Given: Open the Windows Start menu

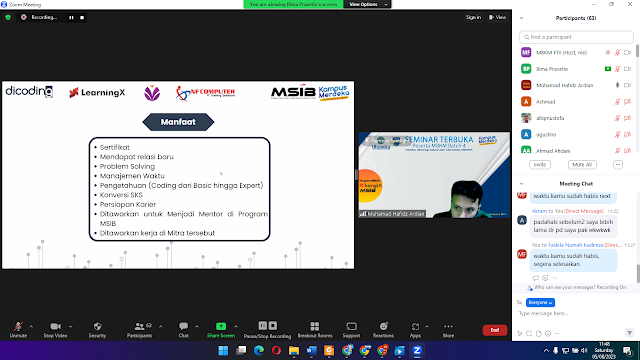Looking at the screenshot, I should pyautogui.click(x=223, y=351).
